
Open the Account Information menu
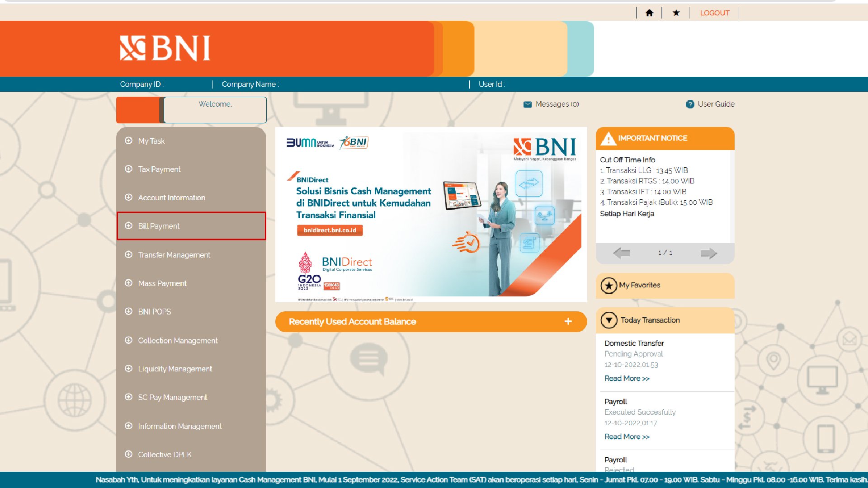(x=171, y=197)
